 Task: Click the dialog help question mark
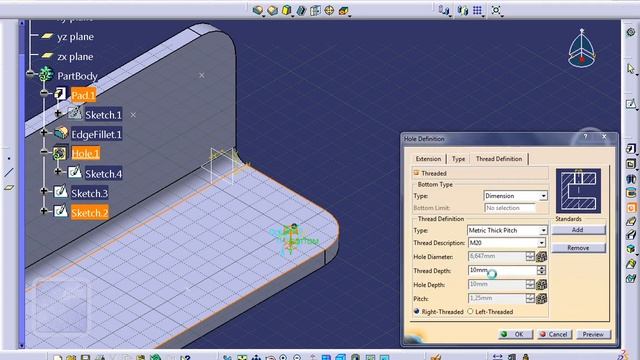pos(585,137)
